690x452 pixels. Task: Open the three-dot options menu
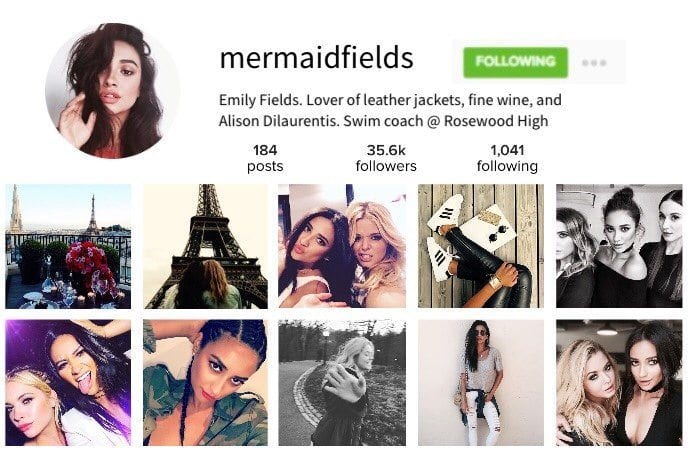(x=594, y=62)
